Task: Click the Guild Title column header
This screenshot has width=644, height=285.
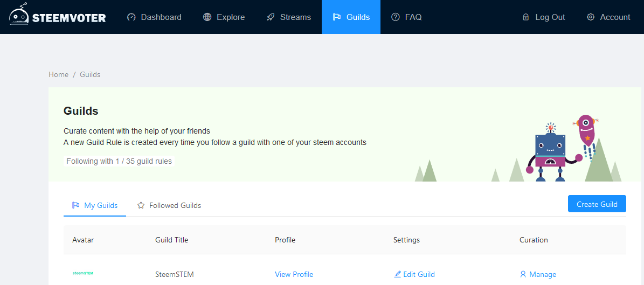Action: click(x=172, y=240)
